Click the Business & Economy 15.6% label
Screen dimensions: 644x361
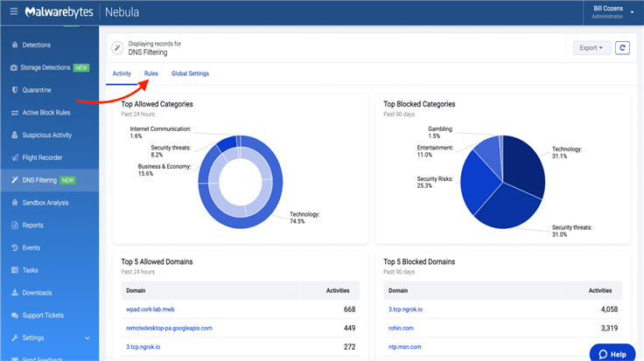[x=164, y=170]
